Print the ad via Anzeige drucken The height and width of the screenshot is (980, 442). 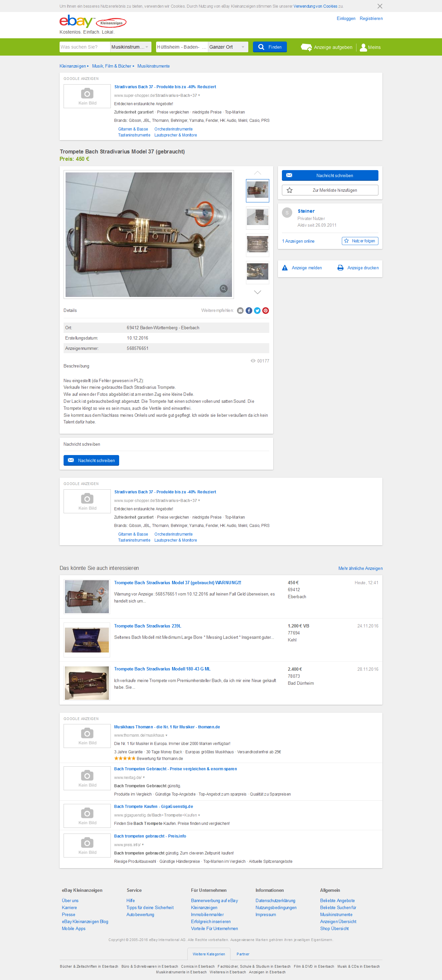tap(358, 268)
